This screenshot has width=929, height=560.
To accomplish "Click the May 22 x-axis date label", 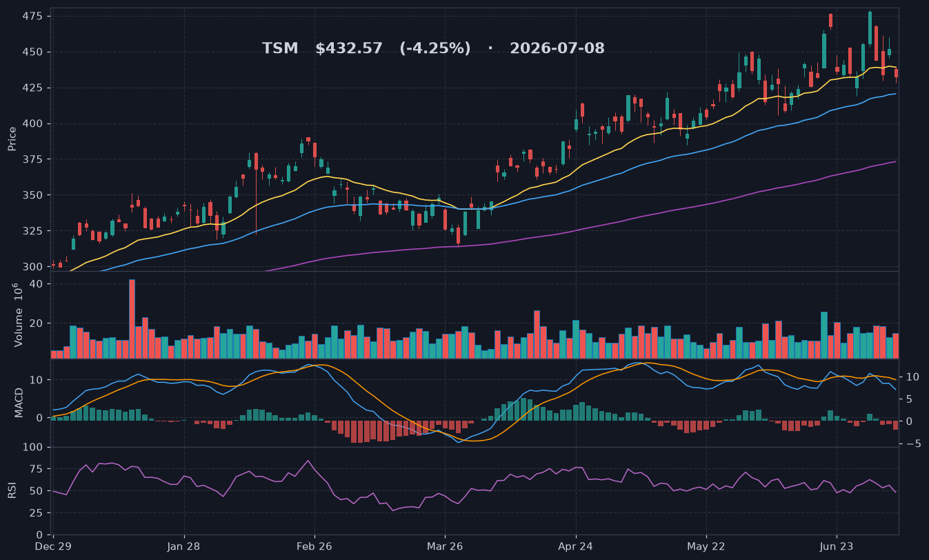I will click(706, 546).
